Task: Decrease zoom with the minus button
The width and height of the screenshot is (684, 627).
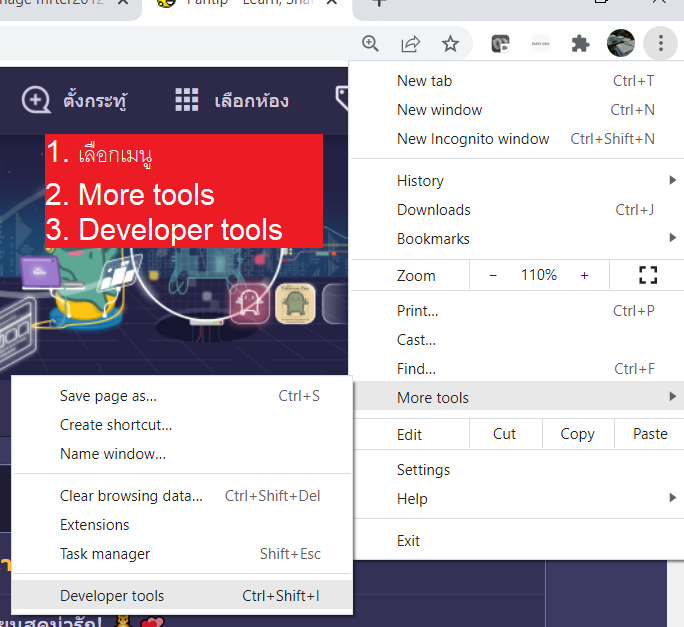Action: 493,275
